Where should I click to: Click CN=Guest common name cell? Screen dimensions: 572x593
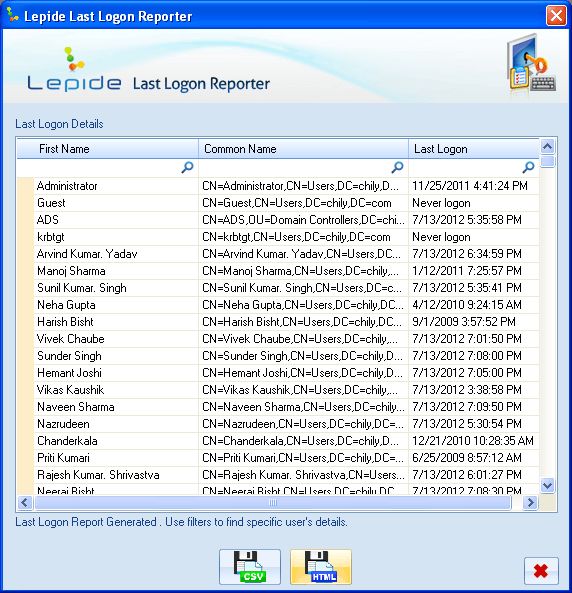click(303, 203)
